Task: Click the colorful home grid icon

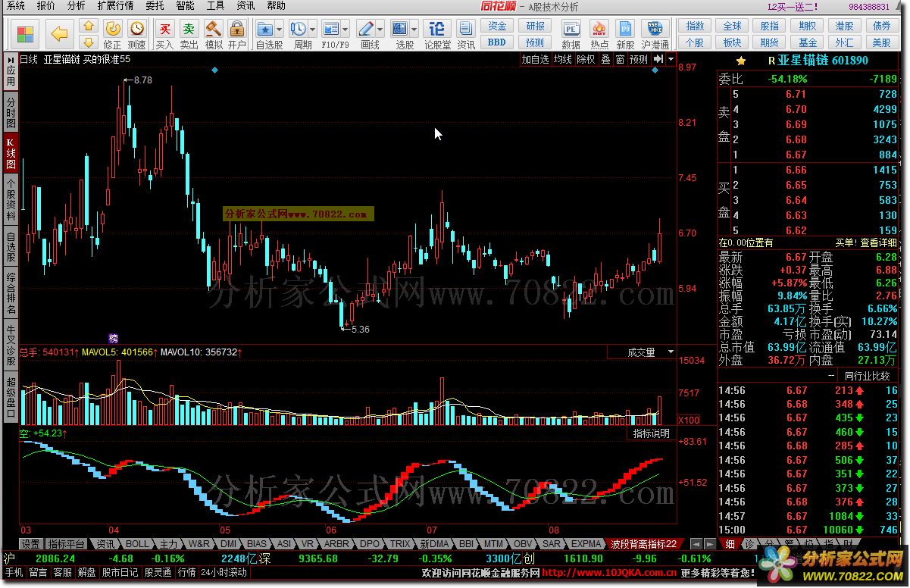Action: (26, 35)
